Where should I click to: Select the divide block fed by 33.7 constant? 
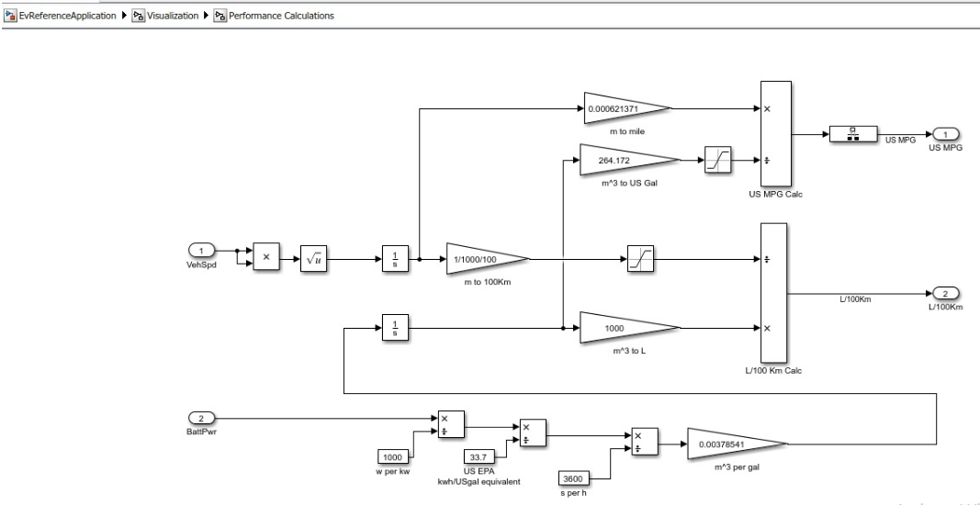533,433
